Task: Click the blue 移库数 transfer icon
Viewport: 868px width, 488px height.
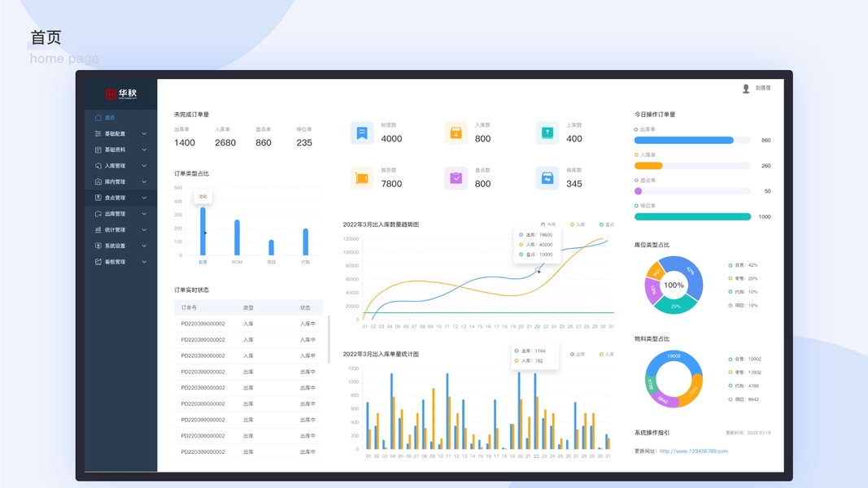Action: [547, 178]
